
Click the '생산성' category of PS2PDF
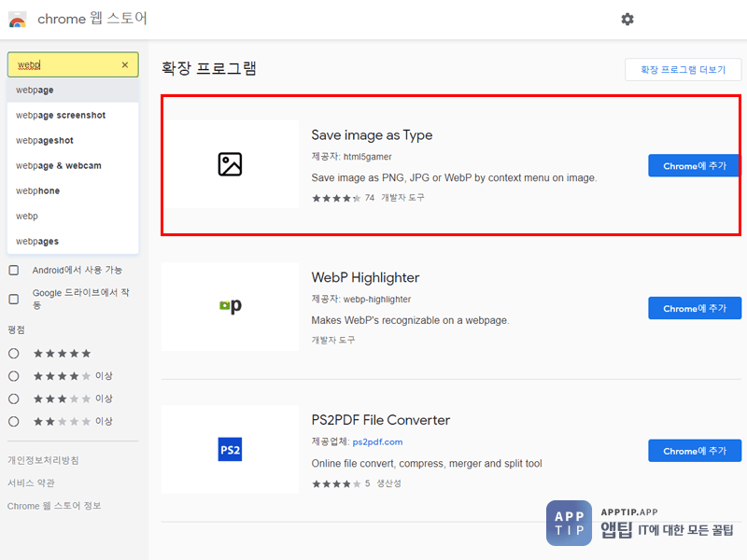pos(388,483)
